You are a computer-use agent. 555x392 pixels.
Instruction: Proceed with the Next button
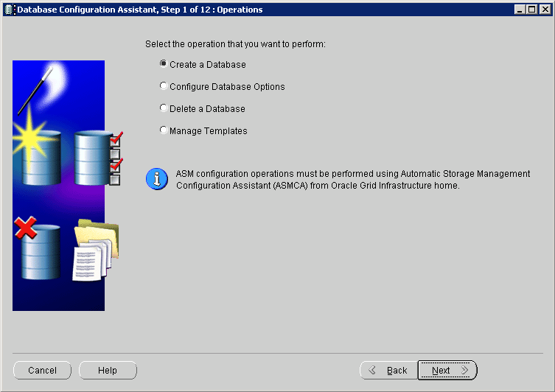click(447, 370)
